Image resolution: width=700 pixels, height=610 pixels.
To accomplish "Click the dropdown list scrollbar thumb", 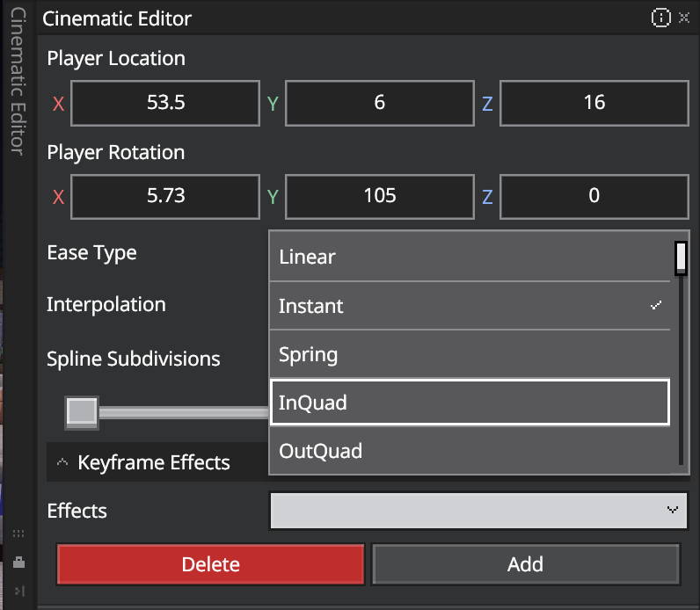I will pyautogui.click(x=681, y=258).
